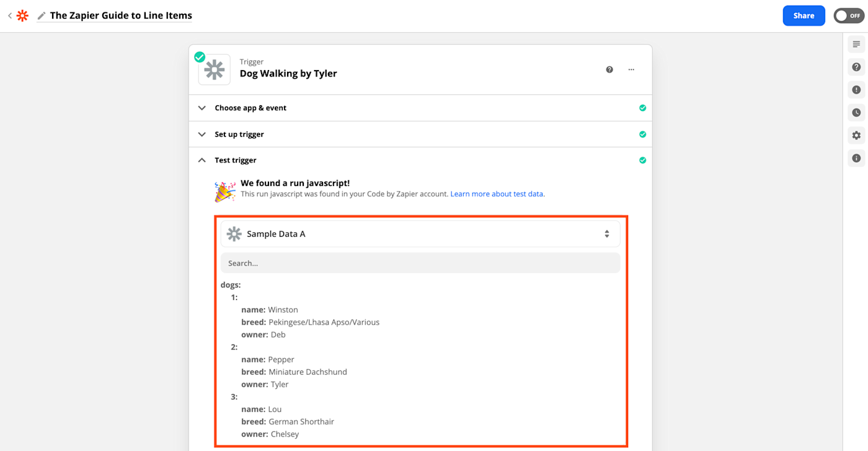Click the Search field under Sample Data A

click(x=420, y=263)
